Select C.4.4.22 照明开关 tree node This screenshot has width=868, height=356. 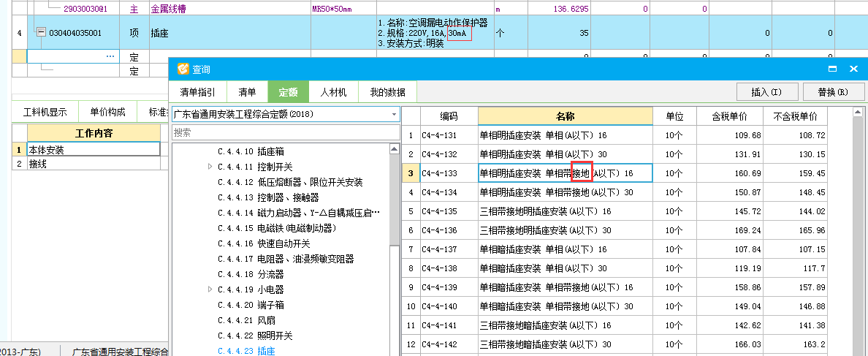[255, 336]
